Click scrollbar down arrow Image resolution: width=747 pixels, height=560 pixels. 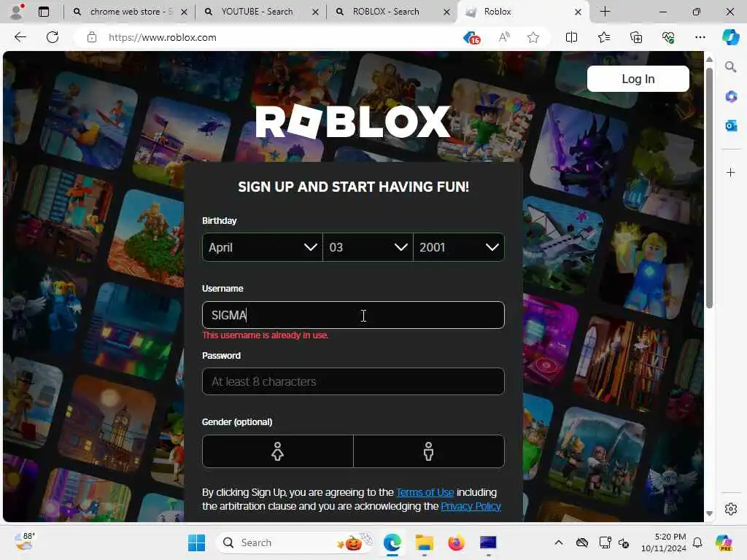(709, 513)
